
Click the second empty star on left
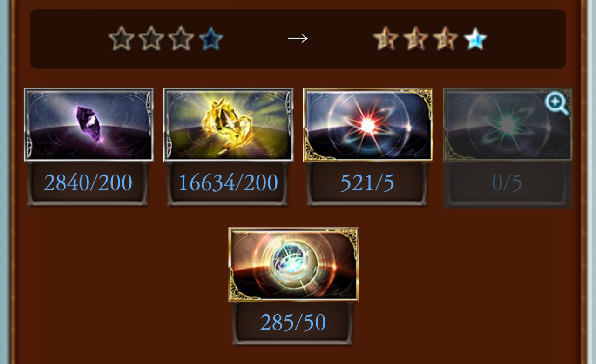[x=151, y=39]
